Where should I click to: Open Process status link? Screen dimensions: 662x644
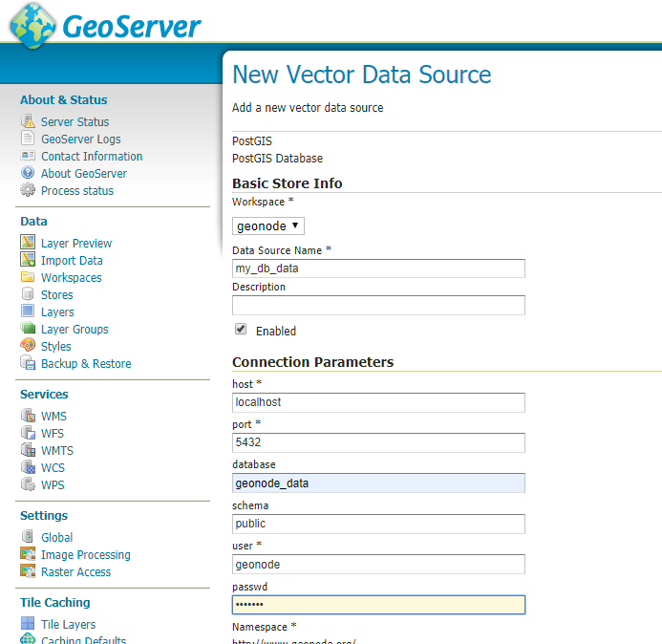pos(77,191)
